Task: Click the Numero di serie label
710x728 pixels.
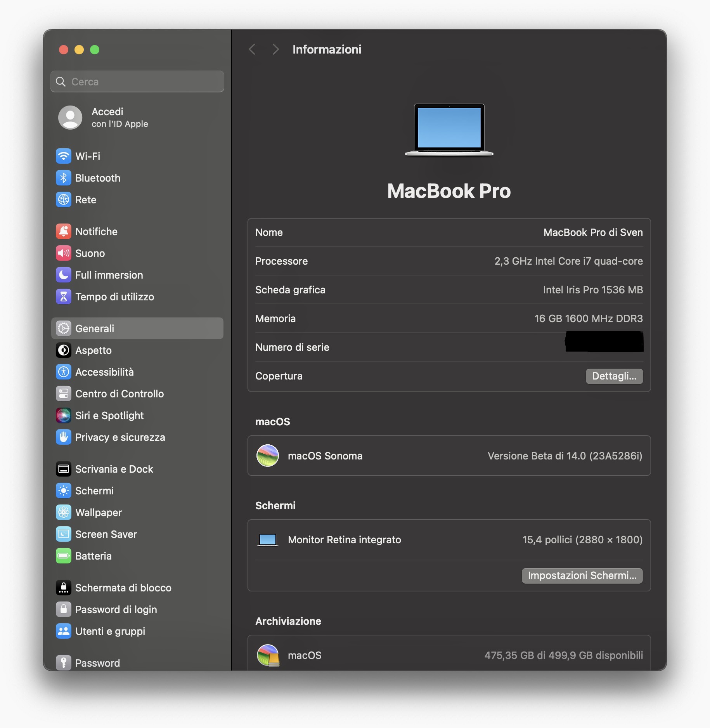Action: [292, 347]
